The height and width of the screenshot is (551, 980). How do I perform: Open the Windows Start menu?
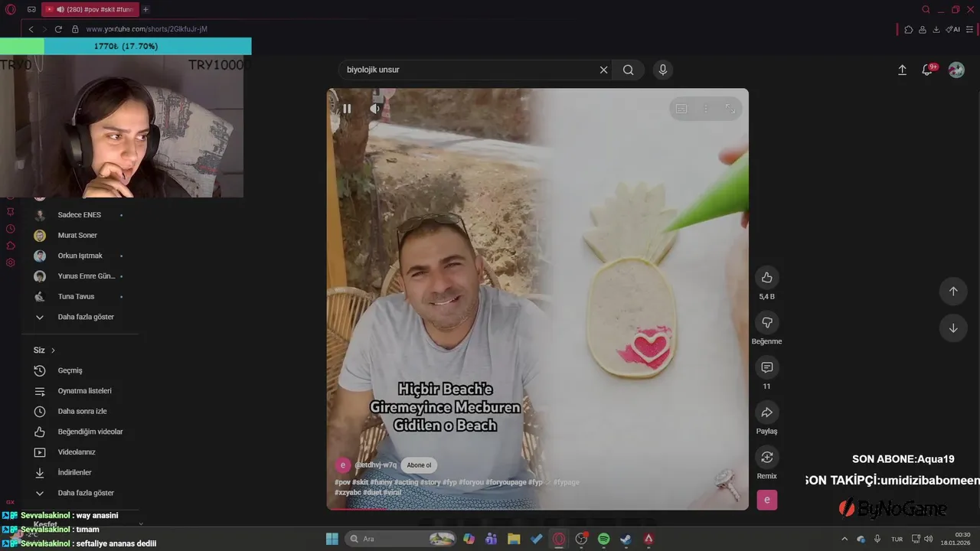coord(332,539)
